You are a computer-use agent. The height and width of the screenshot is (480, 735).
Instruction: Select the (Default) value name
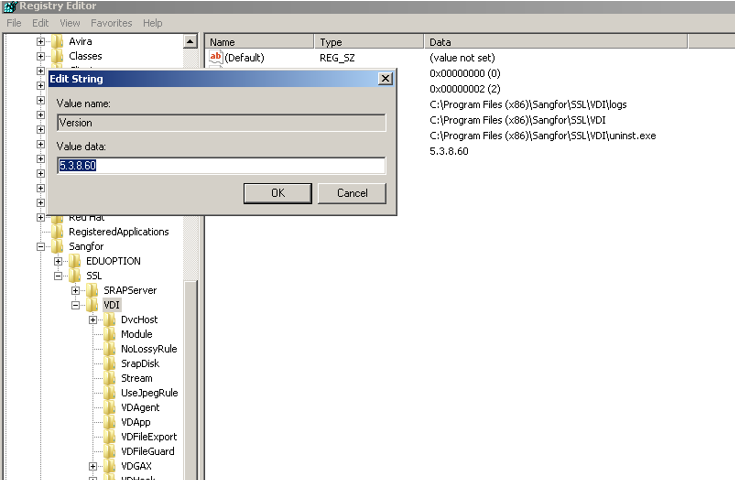(x=244, y=58)
